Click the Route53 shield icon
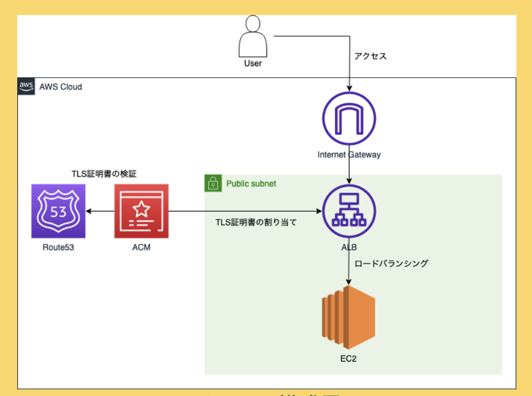 (58, 211)
